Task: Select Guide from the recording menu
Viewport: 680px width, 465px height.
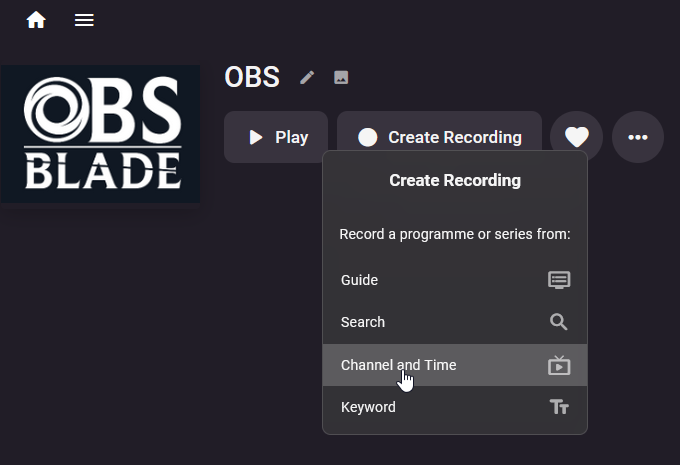Action: click(x=455, y=280)
